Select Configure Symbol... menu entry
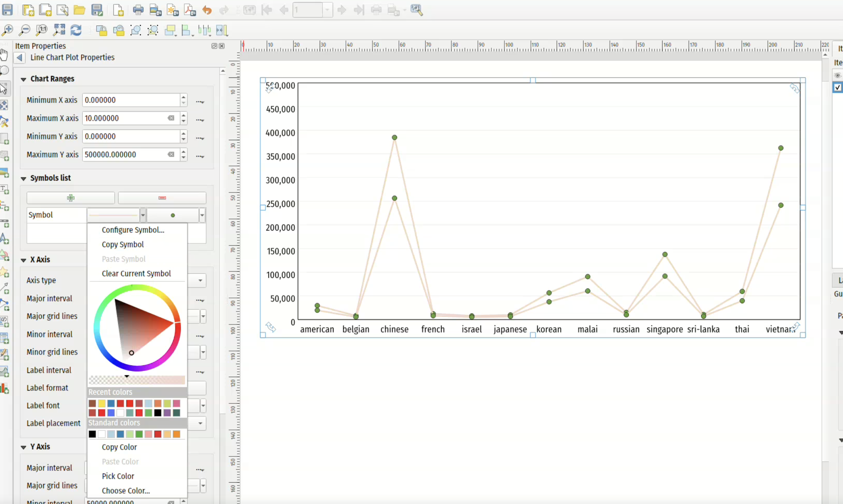 (133, 230)
